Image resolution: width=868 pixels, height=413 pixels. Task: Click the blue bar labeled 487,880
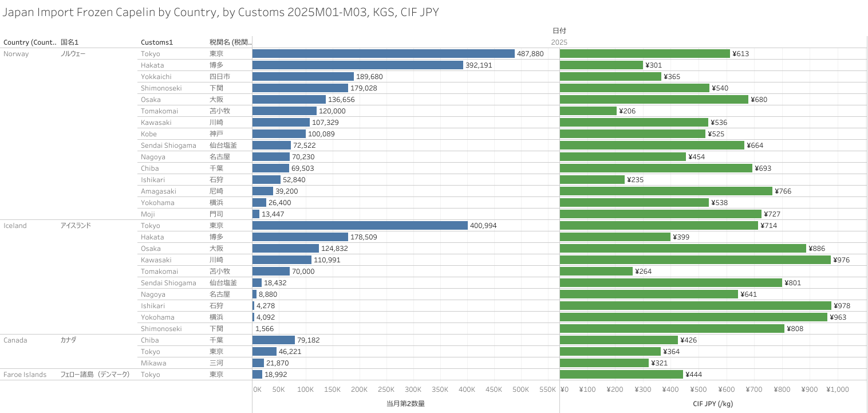pyautogui.click(x=383, y=53)
